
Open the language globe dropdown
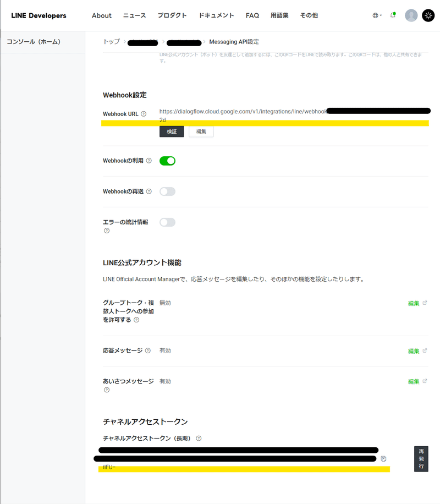377,15
